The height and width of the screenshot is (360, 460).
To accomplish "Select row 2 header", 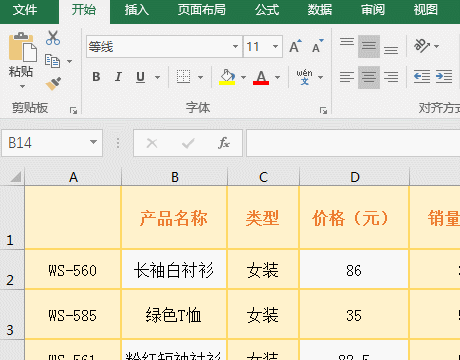I will click(12, 269).
